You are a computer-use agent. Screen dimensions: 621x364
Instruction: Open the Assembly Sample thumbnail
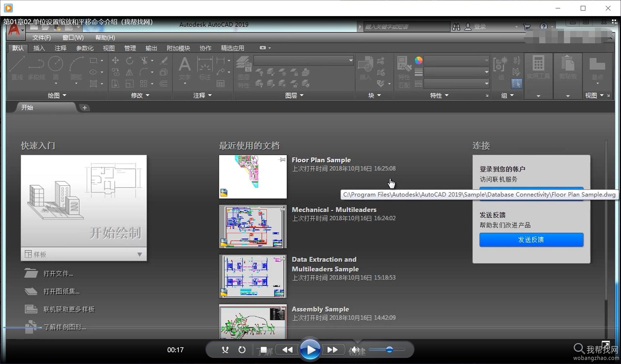click(x=253, y=322)
